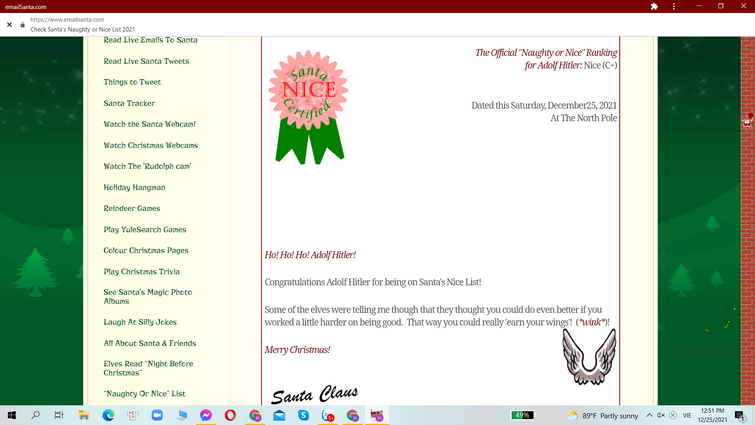Open 'Watch the Santa Webcam!' link

(x=149, y=124)
